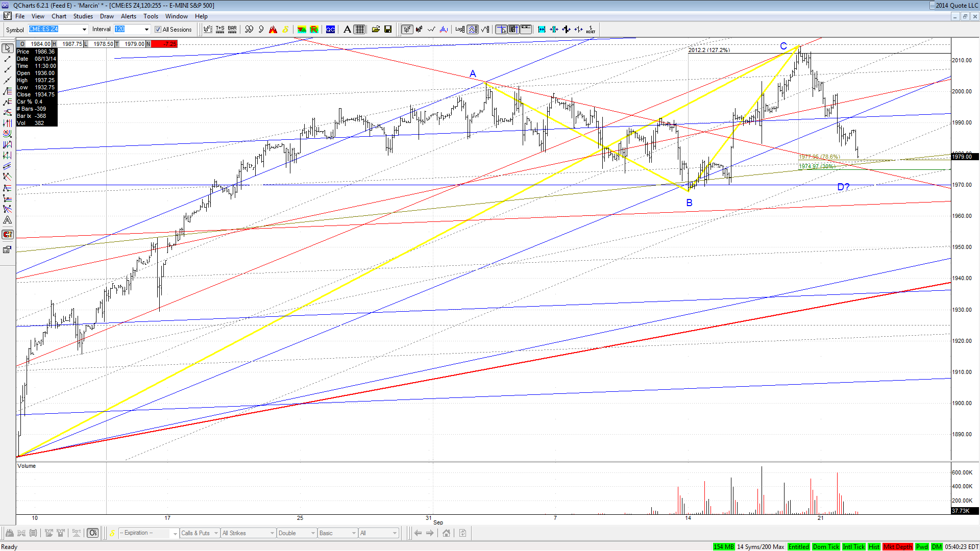Open the Interval dropdown
The width and height of the screenshot is (980, 551).
[146, 30]
